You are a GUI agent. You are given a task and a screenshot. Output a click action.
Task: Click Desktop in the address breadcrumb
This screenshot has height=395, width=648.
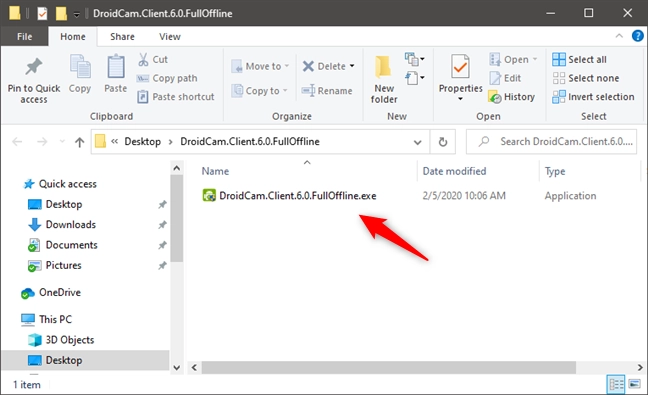[x=143, y=142]
